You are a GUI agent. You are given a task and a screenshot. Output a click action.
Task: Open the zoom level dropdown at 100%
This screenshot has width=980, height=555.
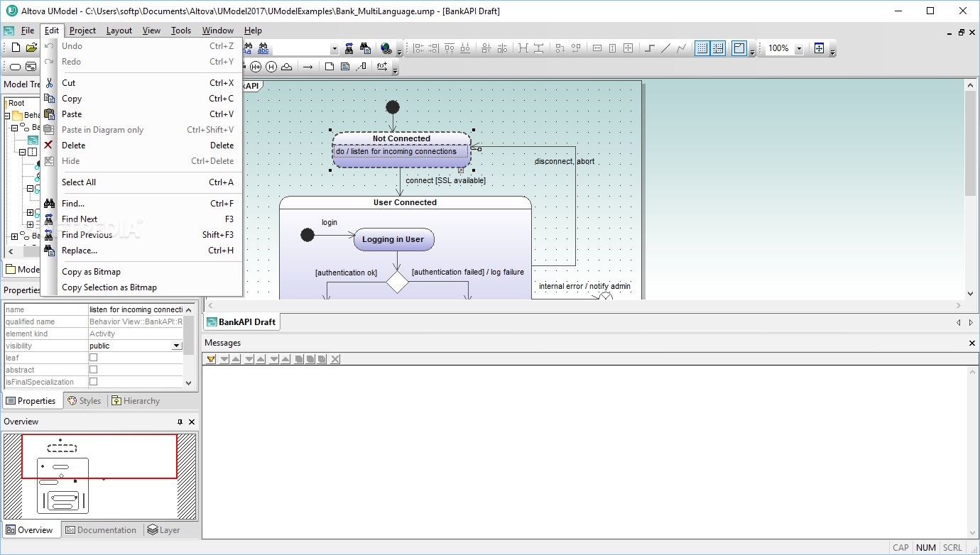click(799, 48)
